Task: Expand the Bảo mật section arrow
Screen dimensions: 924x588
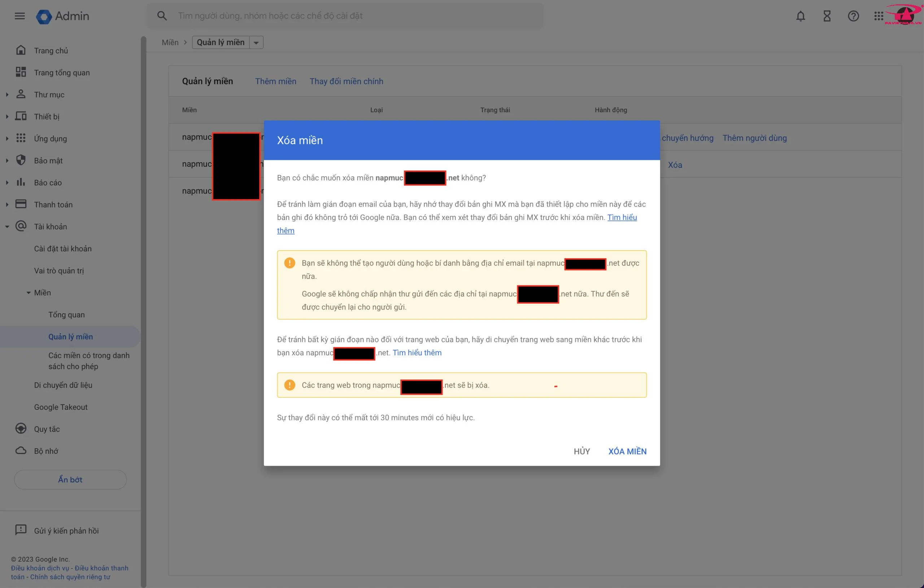Action: (7, 161)
